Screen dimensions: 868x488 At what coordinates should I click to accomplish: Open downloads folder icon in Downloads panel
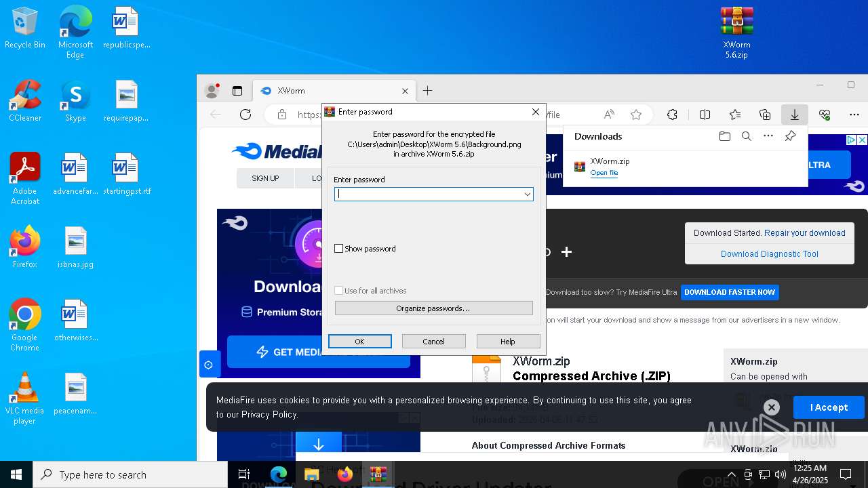tap(725, 136)
